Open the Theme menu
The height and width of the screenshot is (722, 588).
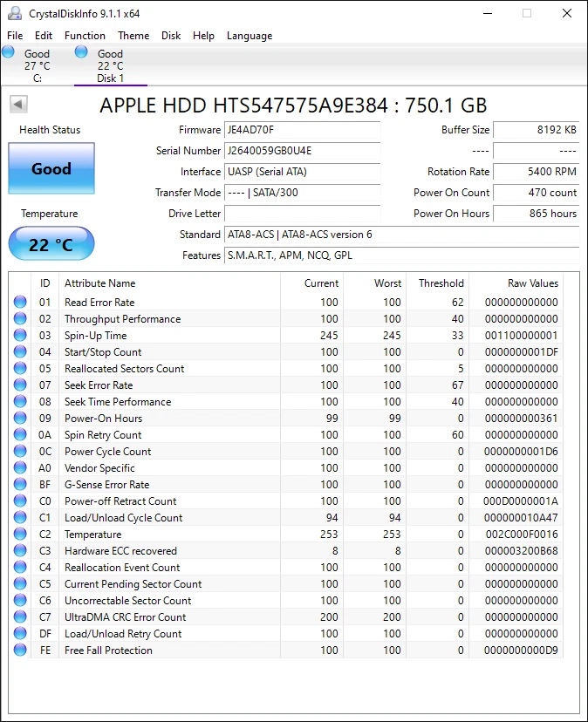point(133,36)
